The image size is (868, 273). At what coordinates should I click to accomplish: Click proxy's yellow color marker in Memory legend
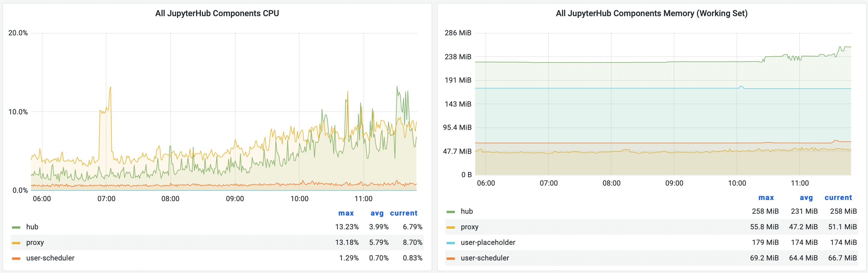pyautogui.click(x=450, y=227)
